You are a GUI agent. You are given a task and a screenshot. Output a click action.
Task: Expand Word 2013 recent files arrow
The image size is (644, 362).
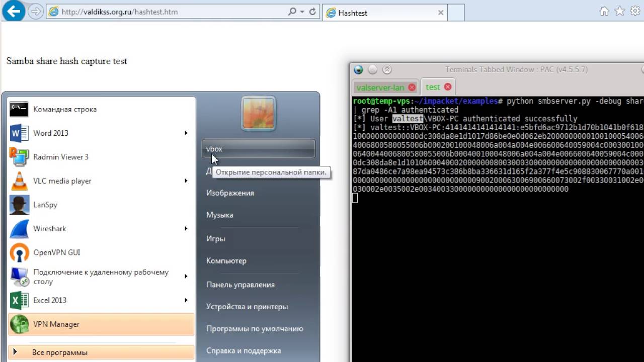[x=186, y=133]
